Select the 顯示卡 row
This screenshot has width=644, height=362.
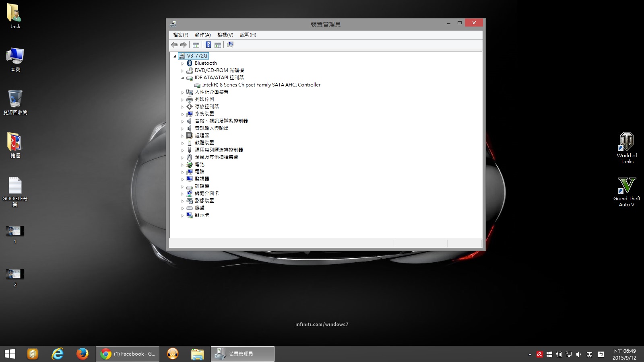(x=202, y=215)
